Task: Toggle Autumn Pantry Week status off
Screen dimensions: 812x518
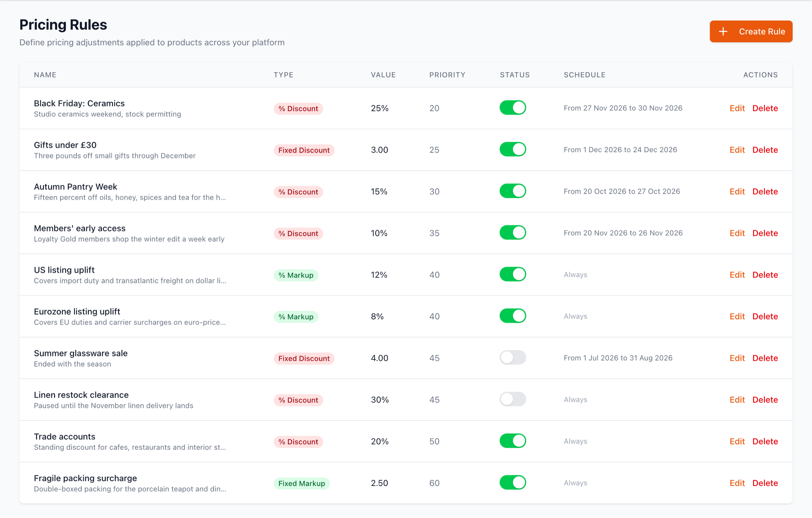Action: pos(513,191)
